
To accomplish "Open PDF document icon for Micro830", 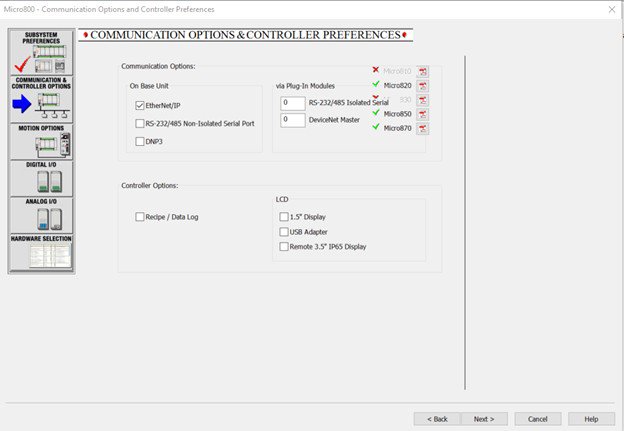I will click(422, 100).
